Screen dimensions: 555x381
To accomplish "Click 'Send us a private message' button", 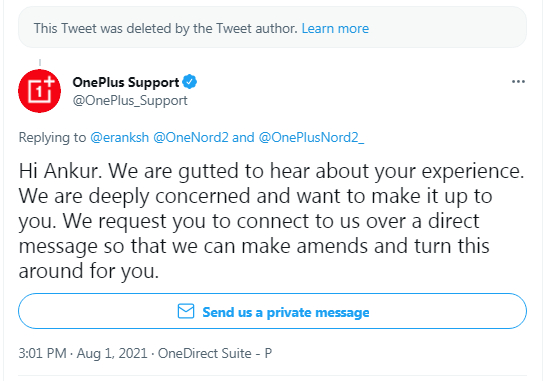I will (273, 311).
